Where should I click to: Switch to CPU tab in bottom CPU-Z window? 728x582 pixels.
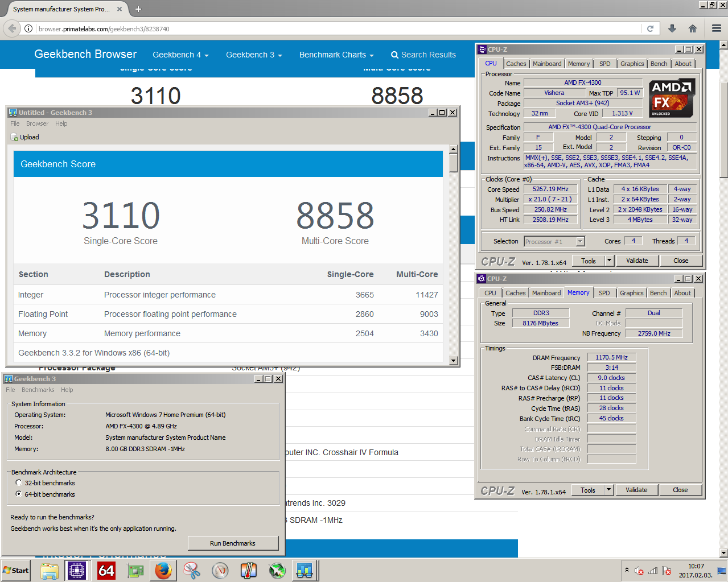pos(490,293)
